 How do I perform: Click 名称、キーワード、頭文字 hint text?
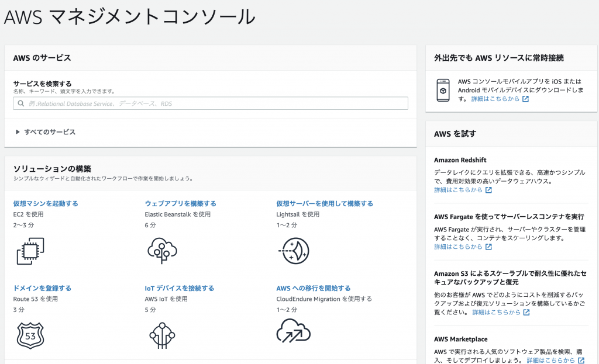[64, 92]
